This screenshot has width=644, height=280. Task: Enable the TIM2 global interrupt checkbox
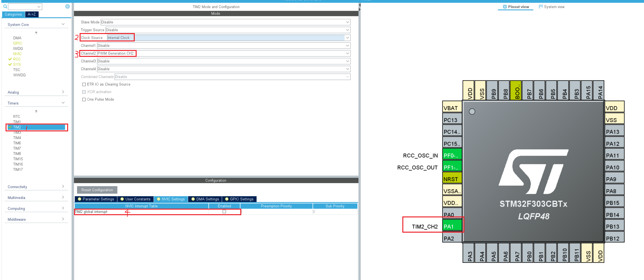(x=224, y=212)
